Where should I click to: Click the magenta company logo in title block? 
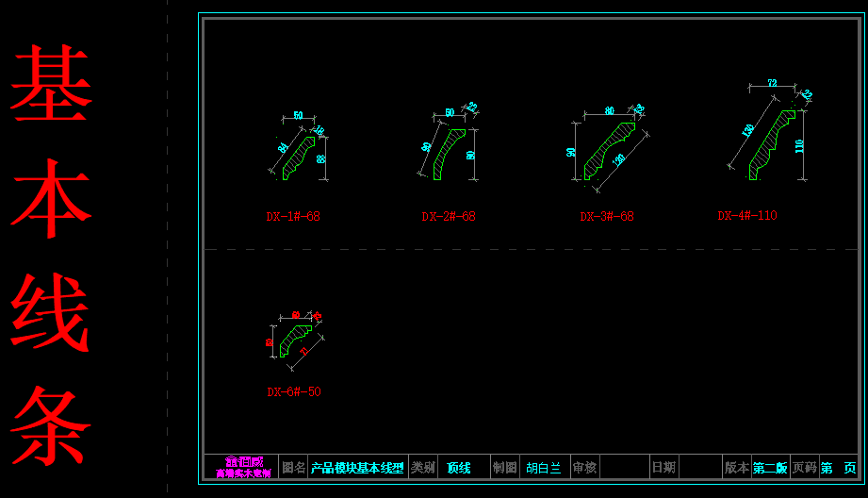pos(241,468)
